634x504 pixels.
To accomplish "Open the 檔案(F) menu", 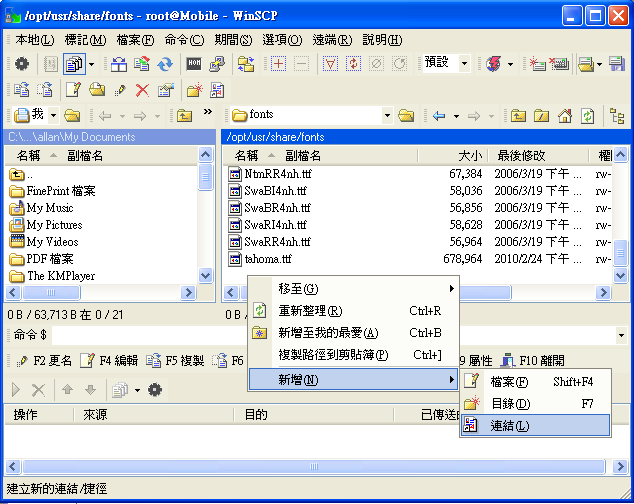I will tap(135, 40).
